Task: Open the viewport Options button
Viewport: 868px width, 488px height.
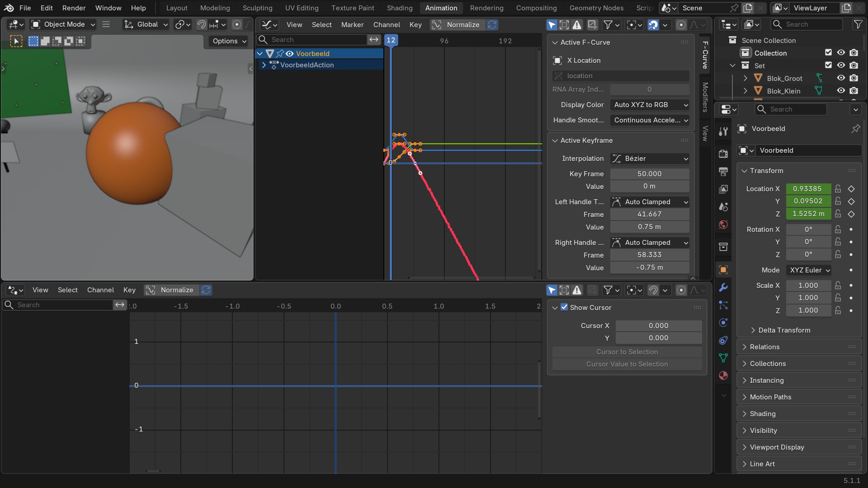Action: click(x=229, y=41)
